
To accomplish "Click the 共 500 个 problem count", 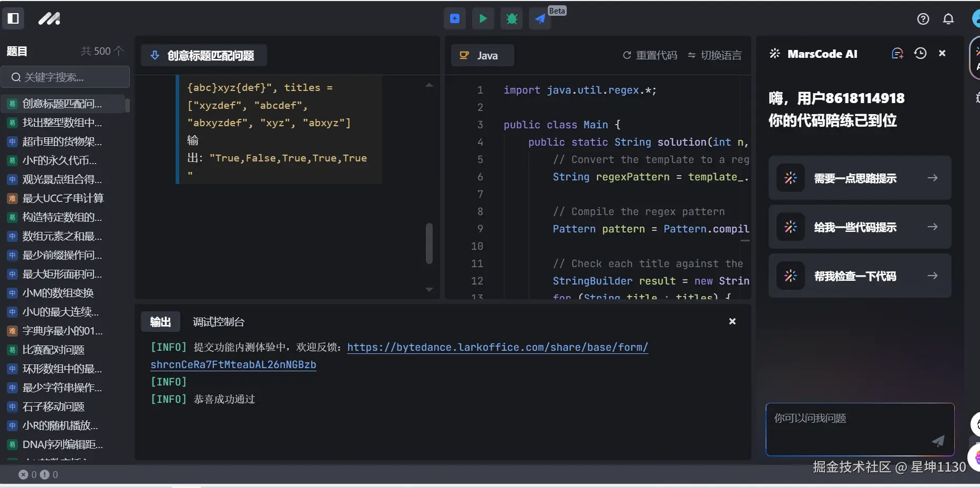I will coord(102,51).
